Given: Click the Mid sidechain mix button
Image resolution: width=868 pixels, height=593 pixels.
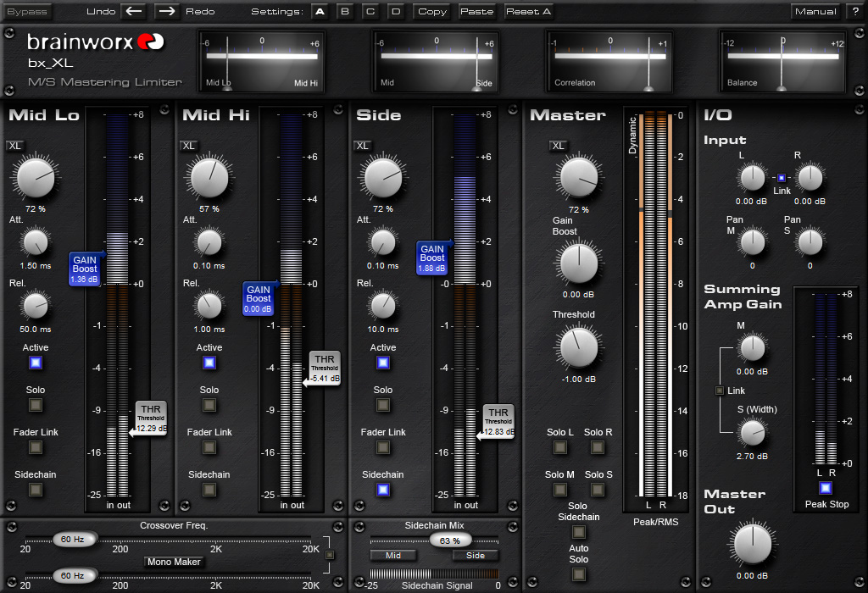Looking at the screenshot, I should [393, 556].
